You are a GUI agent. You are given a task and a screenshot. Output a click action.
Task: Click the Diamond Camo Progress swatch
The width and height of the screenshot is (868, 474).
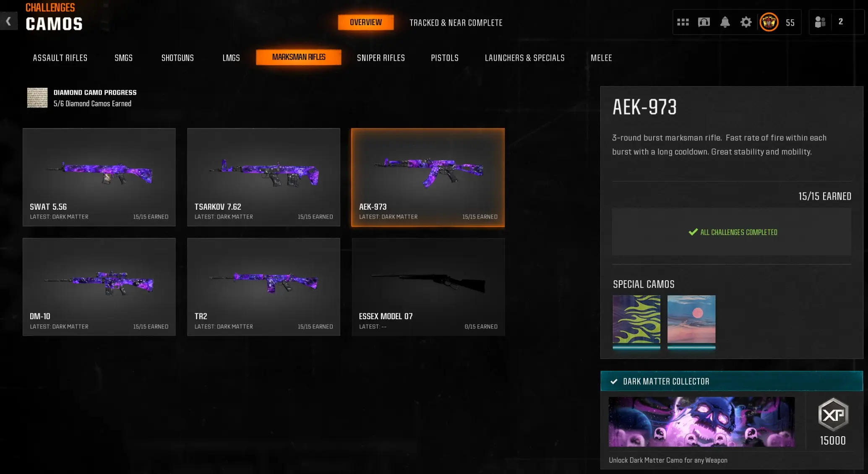coord(37,98)
